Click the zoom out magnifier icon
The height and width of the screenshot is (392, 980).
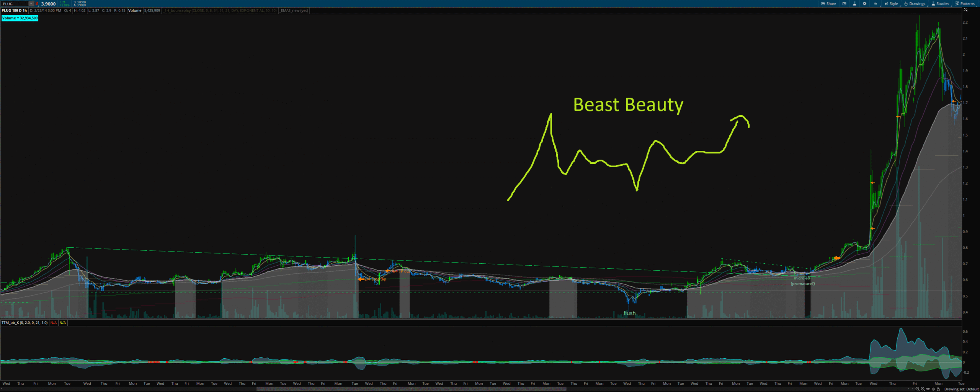pos(917,389)
